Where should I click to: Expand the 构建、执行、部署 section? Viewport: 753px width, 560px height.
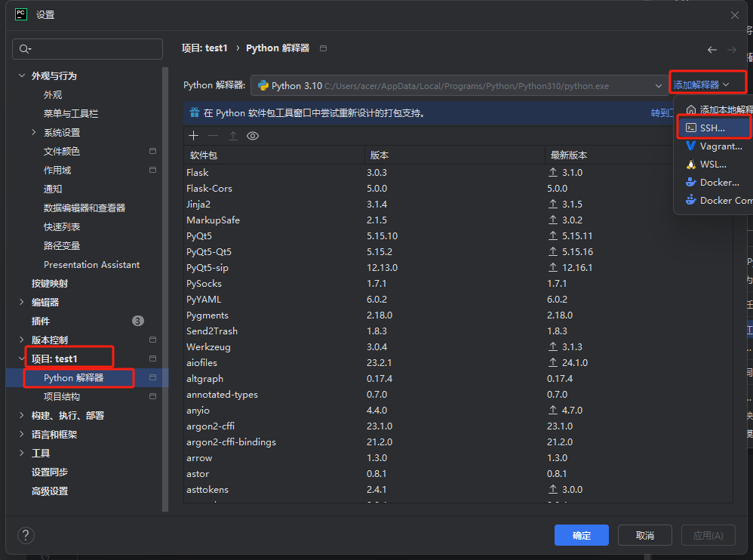click(22, 415)
